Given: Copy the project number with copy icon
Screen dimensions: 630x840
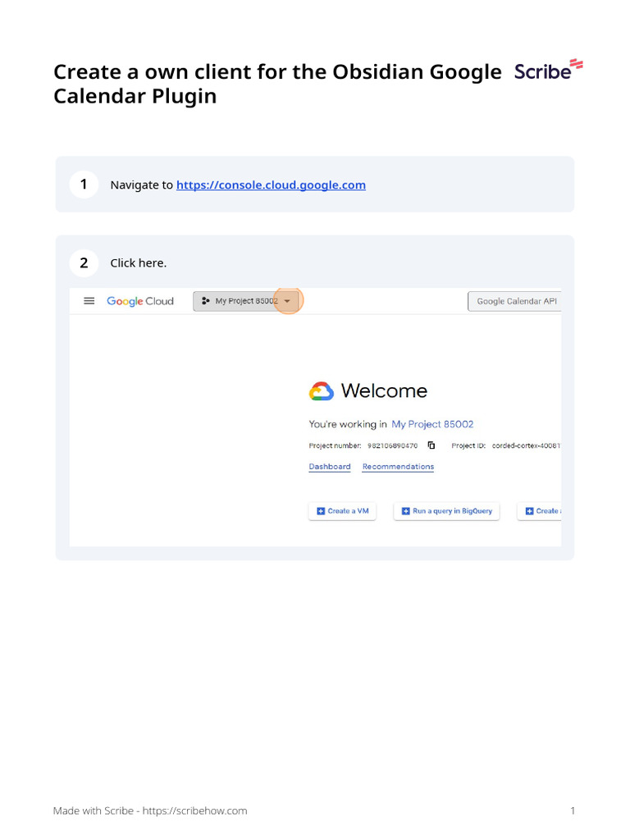Looking at the screenshot, I should [431, 445].
